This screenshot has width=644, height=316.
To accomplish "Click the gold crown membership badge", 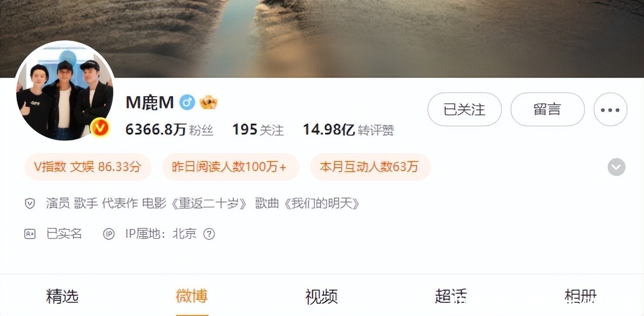I will (x=208, y=103).
